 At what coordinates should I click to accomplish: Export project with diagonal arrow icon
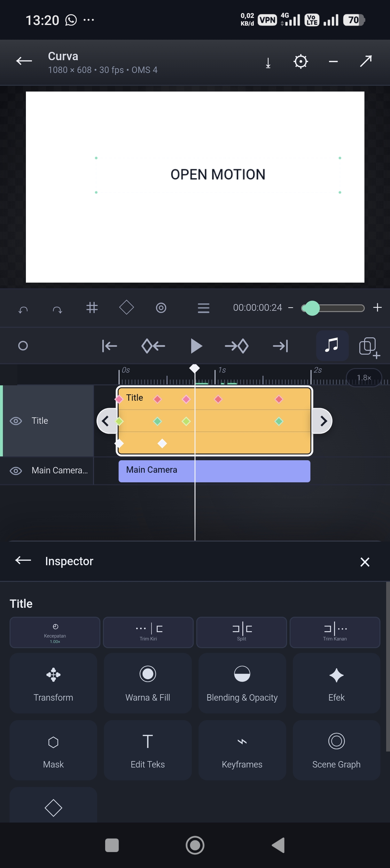click(366, 61)
